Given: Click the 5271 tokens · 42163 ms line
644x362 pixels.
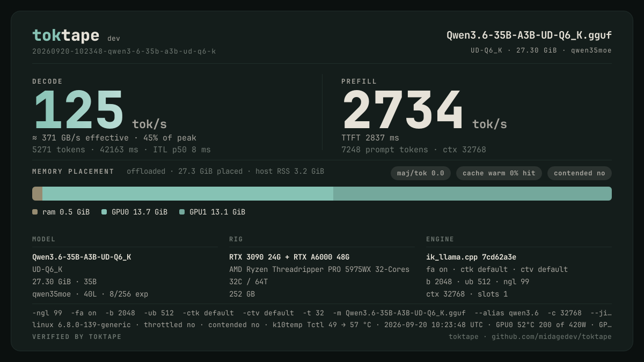Looking at the screenshot, I should tap(121, 150).
